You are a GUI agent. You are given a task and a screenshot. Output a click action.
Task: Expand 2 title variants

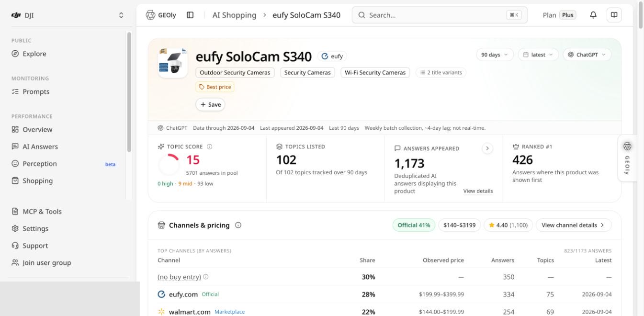pyautogui.click(x=441, y=73)
